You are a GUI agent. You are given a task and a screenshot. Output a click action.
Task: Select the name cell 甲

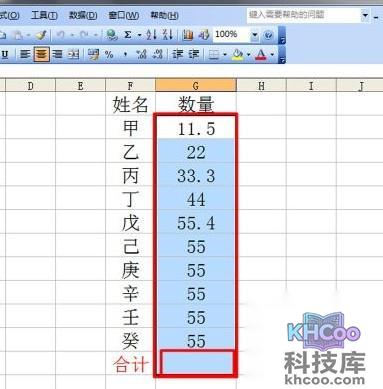coord(130,128)
